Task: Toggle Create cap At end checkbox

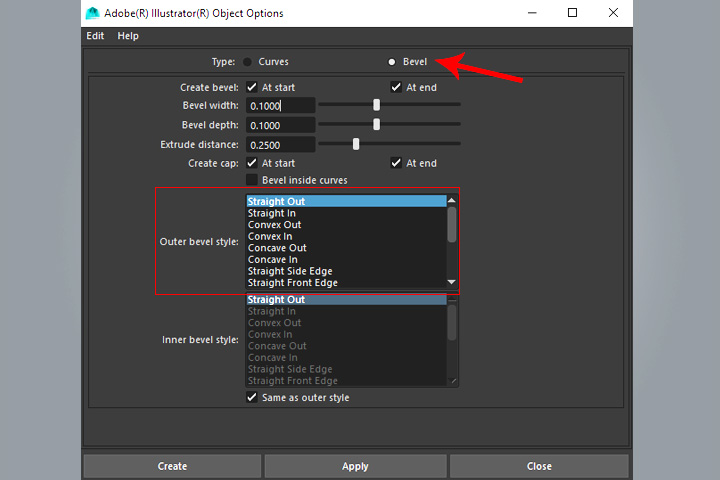Action: coord(397,163)
